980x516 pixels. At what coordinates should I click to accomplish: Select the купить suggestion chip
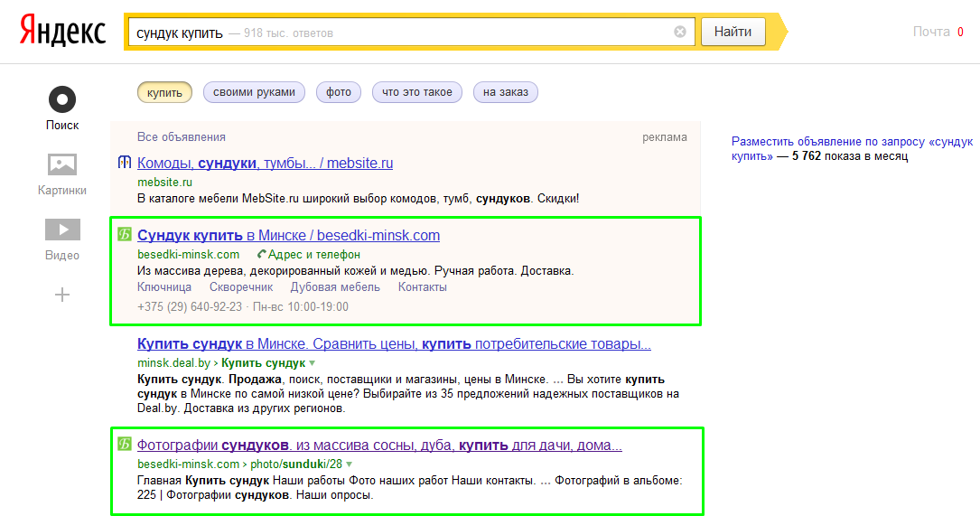coord(164,92)
